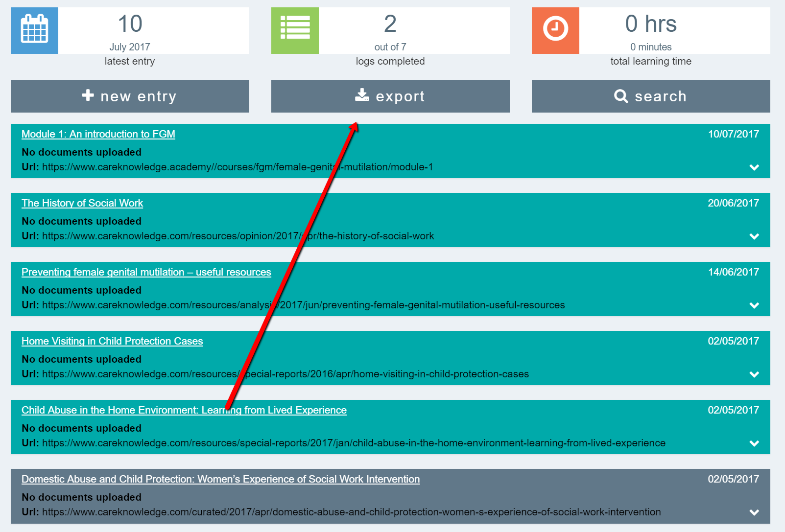Screen dimensions: 785x532
Task: Click the blue calendar icon
Action: pos(34,30)
